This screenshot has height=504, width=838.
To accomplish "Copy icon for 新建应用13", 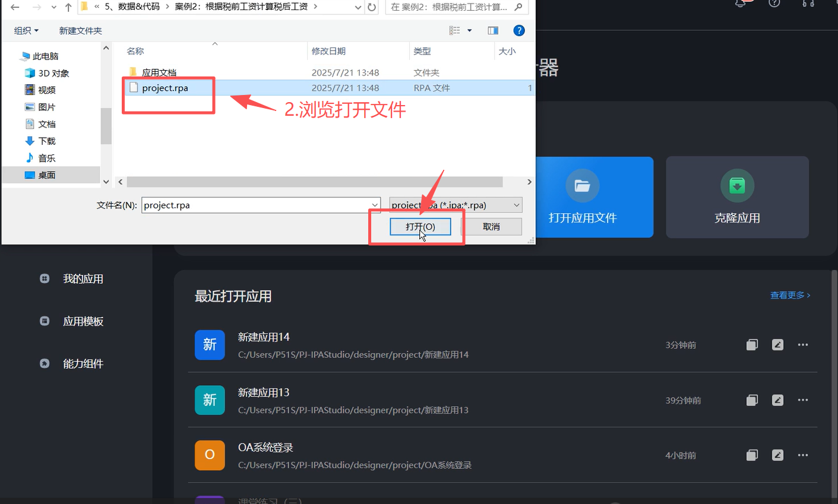I will pyautogui.click(x=752, y=400).
